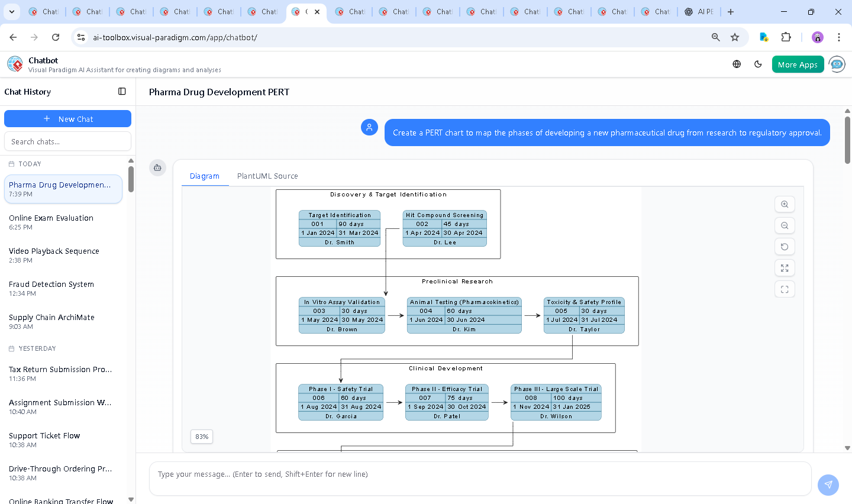Click the More Apps button

click(x=798, y=64)
